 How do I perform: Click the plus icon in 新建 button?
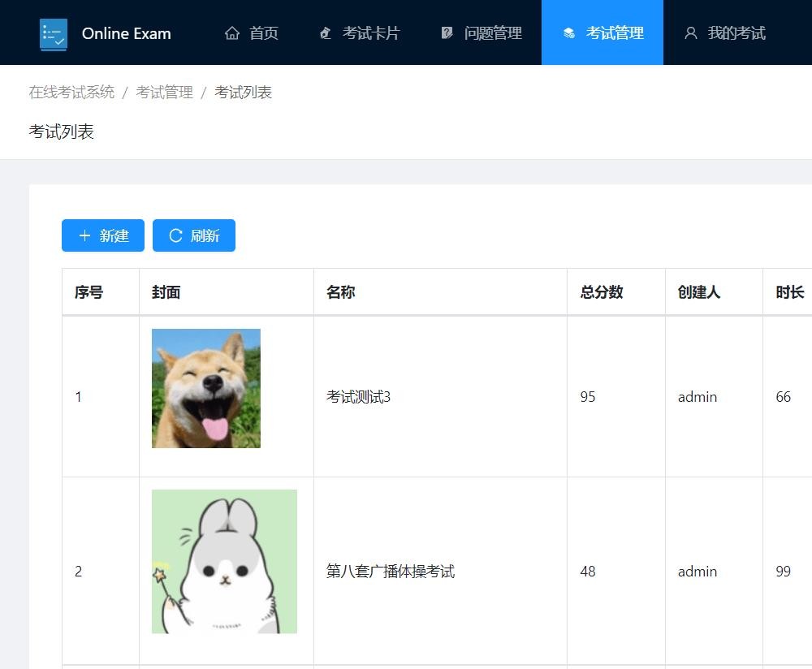[x=84, y=235]
